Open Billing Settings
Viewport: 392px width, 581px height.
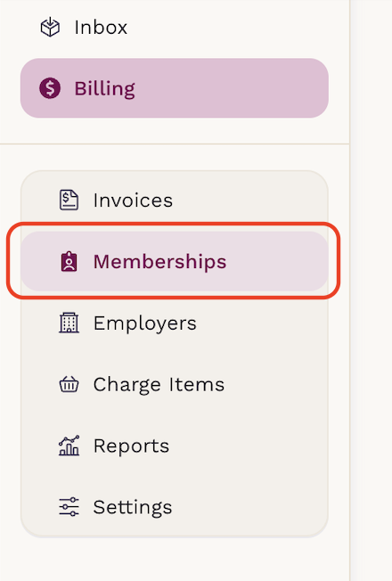point(174,507)
